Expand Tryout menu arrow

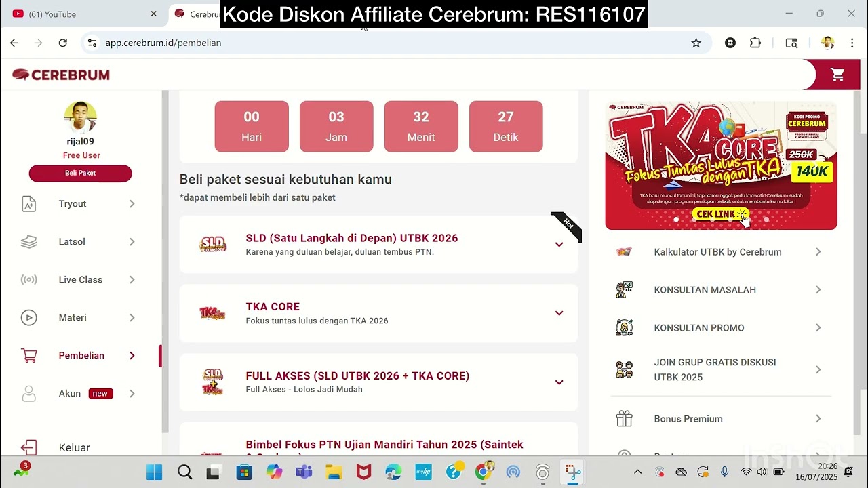coord(132,204)
